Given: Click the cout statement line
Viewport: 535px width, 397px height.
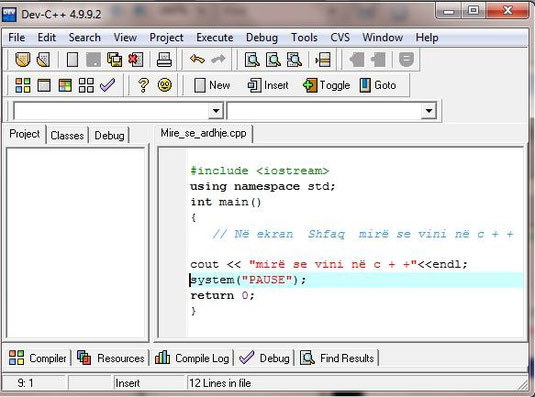Looking at the screenshot, I should click(329, 264).
